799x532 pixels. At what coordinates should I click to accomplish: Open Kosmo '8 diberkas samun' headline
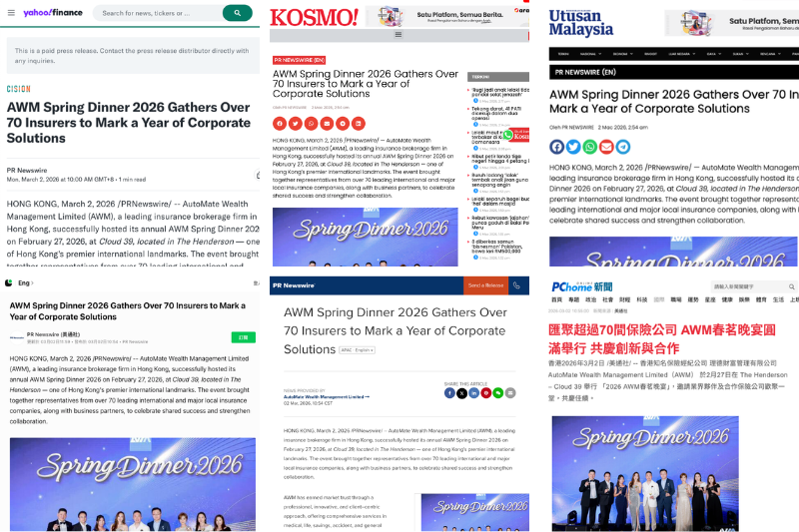[497, 247]
